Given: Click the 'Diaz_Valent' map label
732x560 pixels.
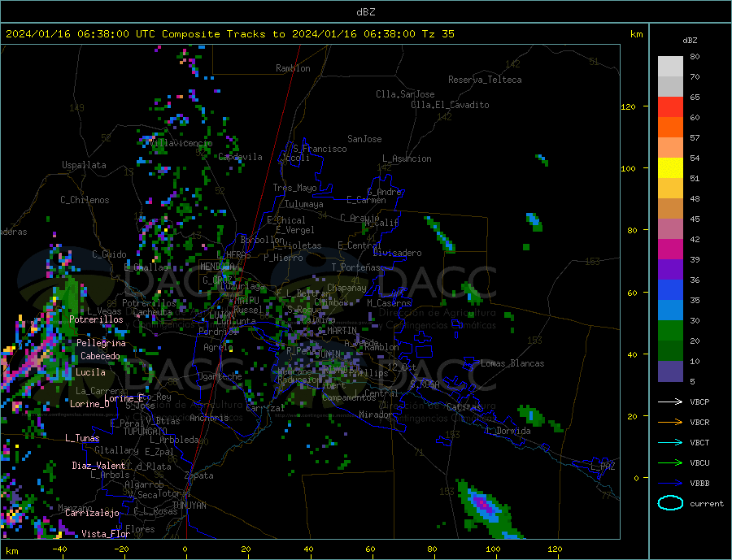Looking at the screenshot, I should coord(99,466).
